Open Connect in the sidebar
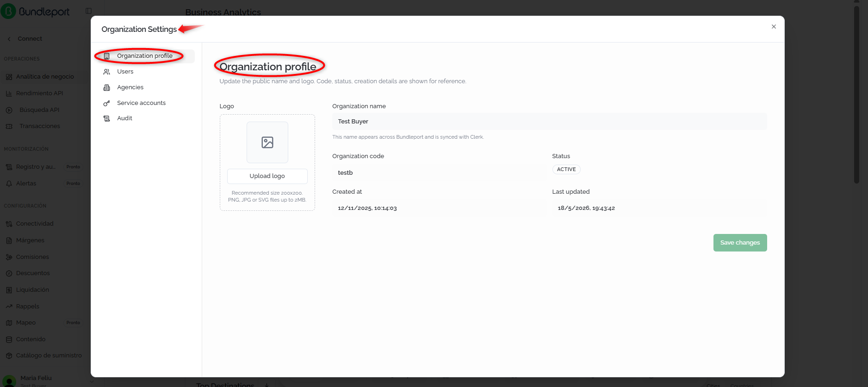Image resolution: width=868 pixels, height=387 pixels. point(30,39)
